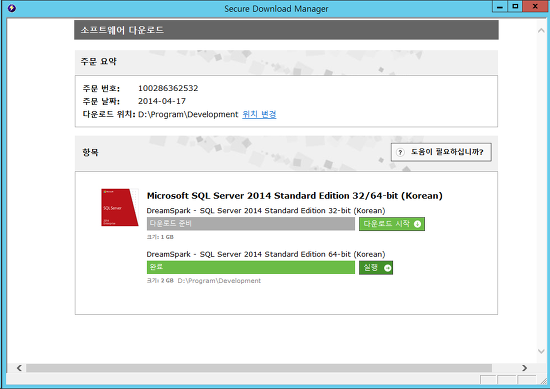Click the vertical scrollbar down arrow

tap(541, 351)
